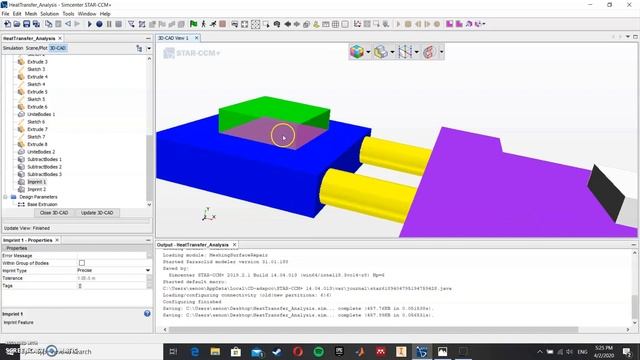Click the blue help icon for Imprint 1
The height and width of the screenshot is (360, 640).
147,313
